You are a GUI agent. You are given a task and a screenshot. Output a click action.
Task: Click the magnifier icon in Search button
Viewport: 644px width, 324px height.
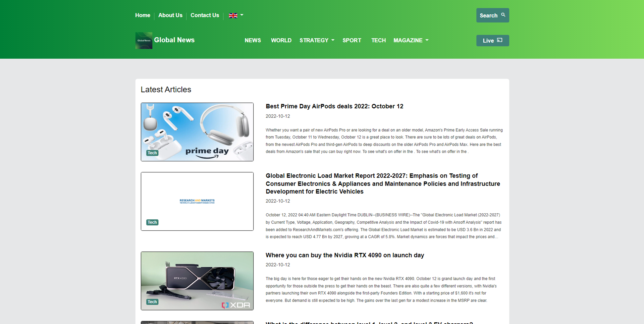[503, 15]
